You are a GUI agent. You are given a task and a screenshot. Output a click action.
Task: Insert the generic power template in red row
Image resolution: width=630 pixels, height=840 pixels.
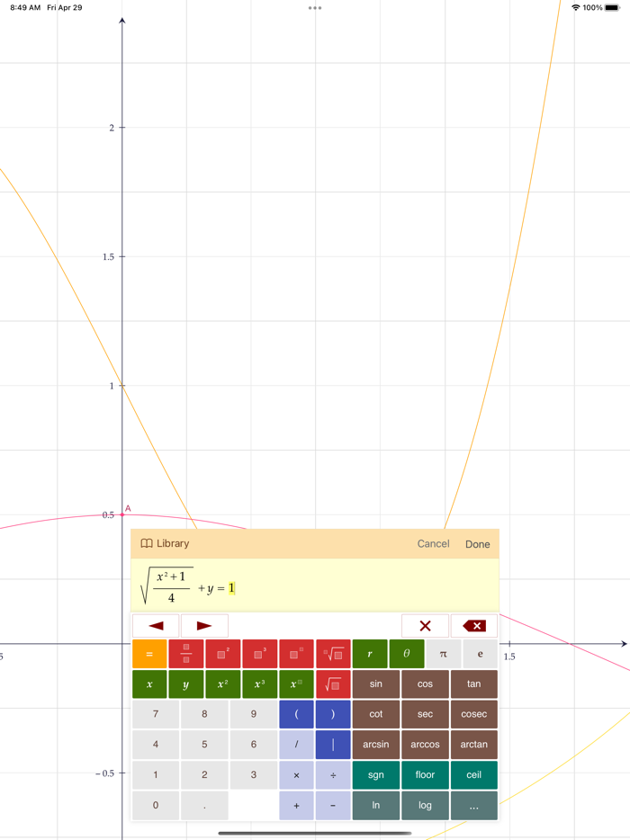[296, 654]
